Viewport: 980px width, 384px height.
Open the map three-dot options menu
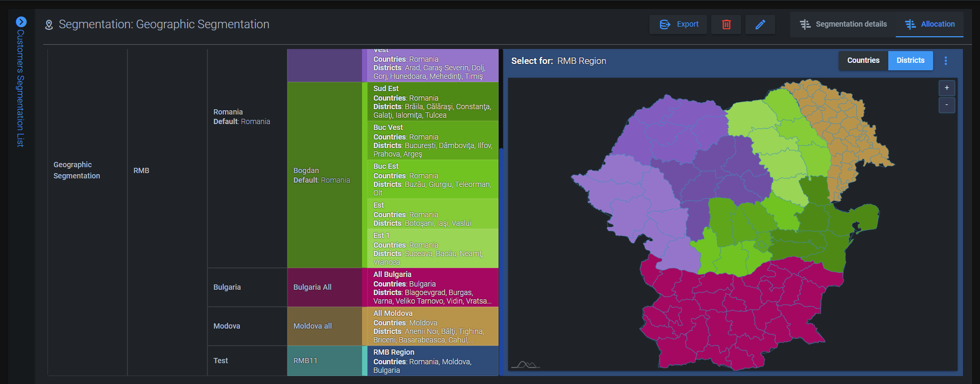945,61
